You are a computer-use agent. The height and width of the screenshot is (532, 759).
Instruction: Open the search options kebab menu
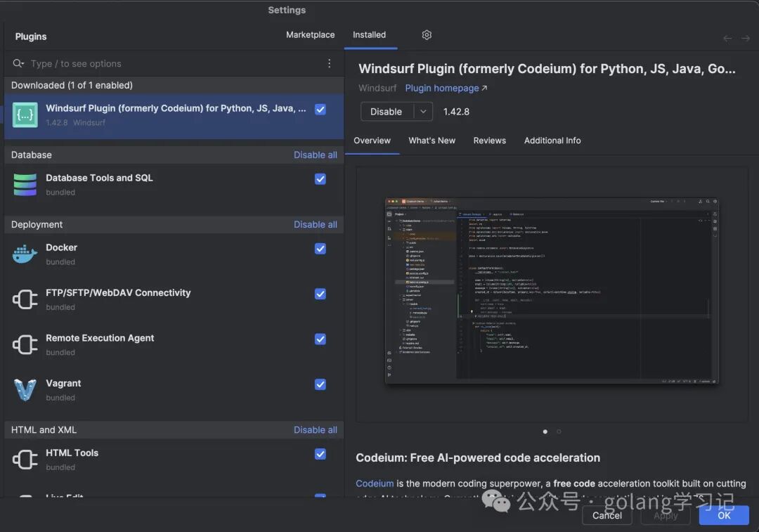[329, 63]
